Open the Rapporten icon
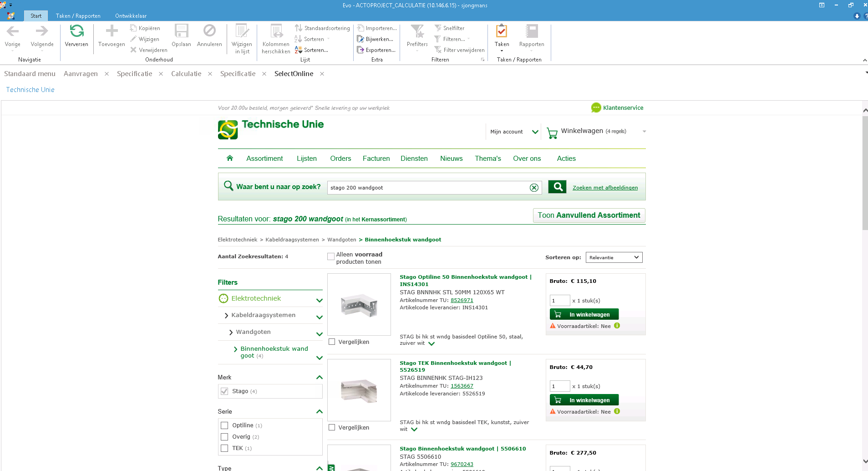Screen dimensions: 868x471 tap(532, 31)
